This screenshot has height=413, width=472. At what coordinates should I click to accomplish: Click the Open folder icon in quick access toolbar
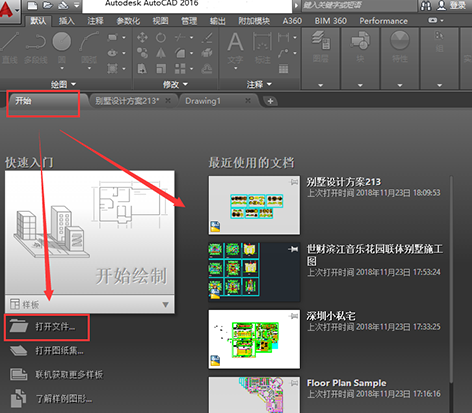(48, 5)
